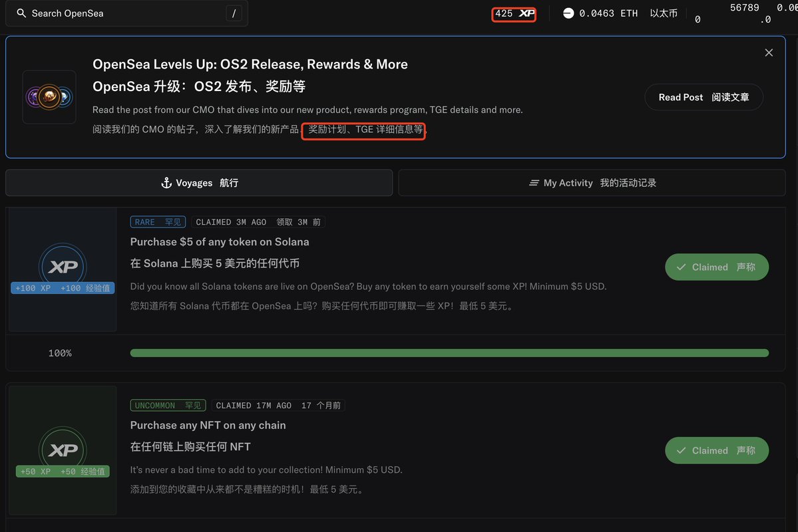This screenshot has height=532, width=798.
Task: Click the UNCOMMON rarity badge
Action: [168, 406]
